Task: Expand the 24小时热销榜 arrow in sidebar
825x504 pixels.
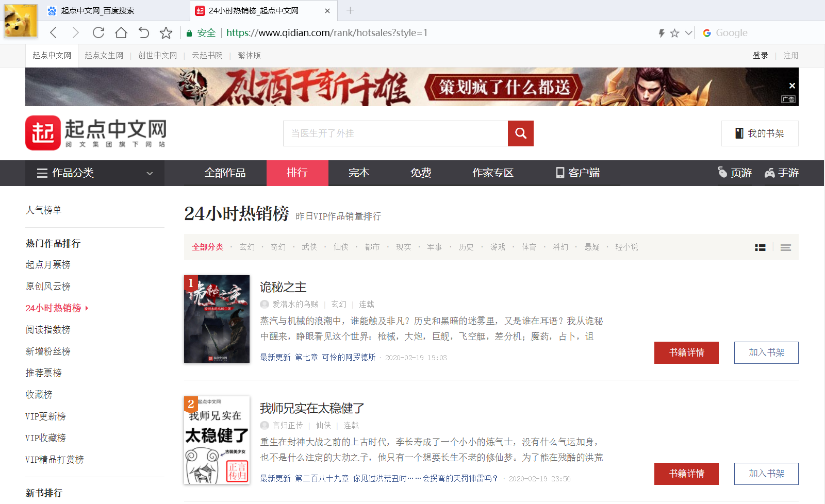Action: coord(88,308)
